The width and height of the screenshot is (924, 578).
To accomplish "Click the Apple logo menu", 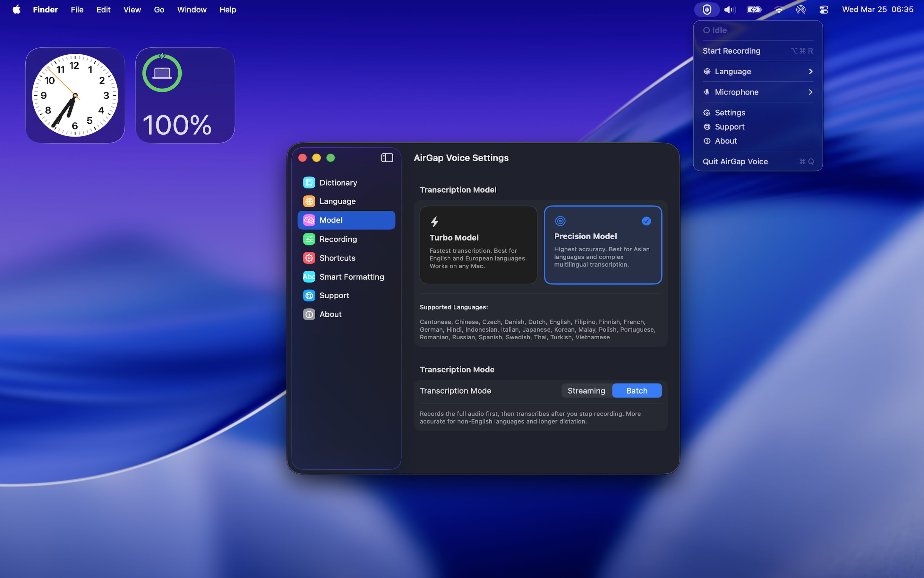I will coord(16,9).
